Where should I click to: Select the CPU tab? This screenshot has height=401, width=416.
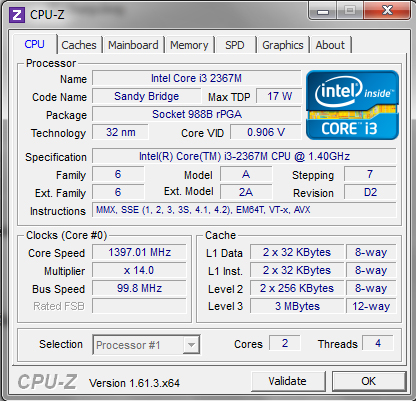tap(35, 44)
